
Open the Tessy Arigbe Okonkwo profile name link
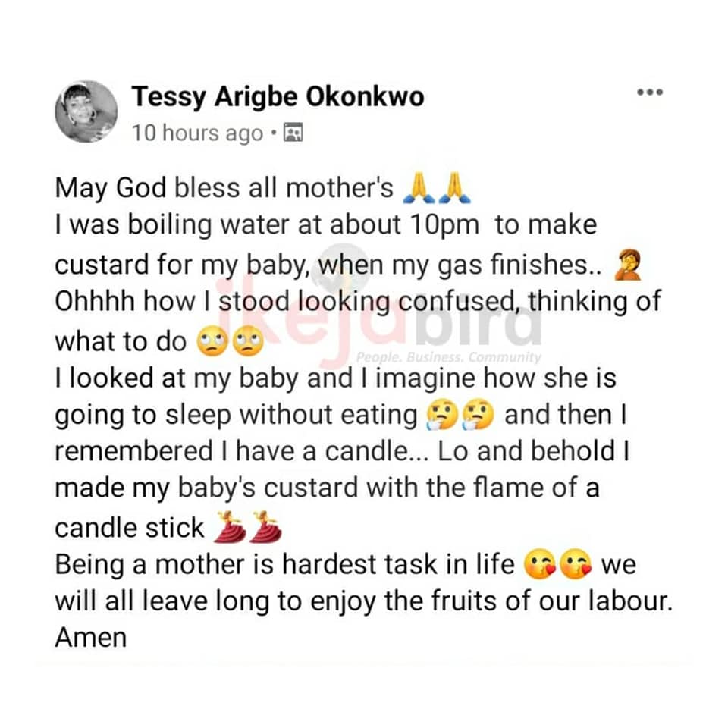278,97
